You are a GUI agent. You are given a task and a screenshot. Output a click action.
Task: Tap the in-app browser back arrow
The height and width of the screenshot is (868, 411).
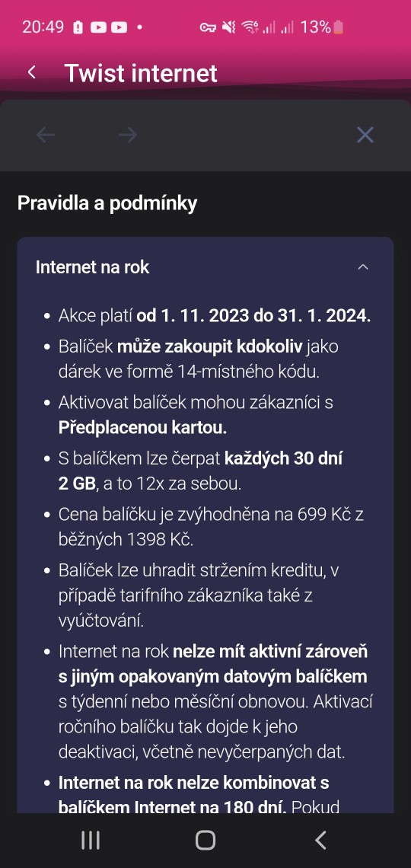coord(46,135)
